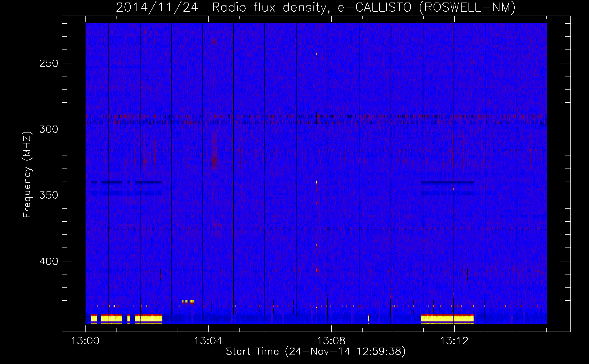Screen dimensions: 589x364
Task: Click the 13:08 time tick label
Action: pos(331,341)
